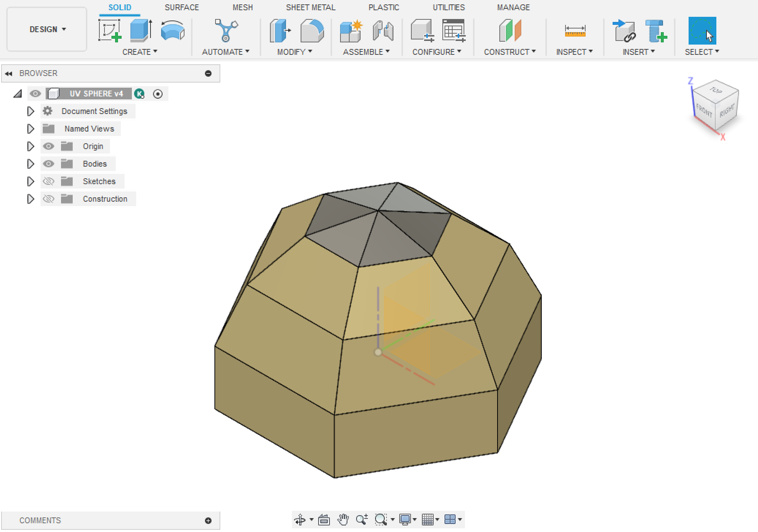Click the RIGHT face of ViewCube

pos(727,110)
